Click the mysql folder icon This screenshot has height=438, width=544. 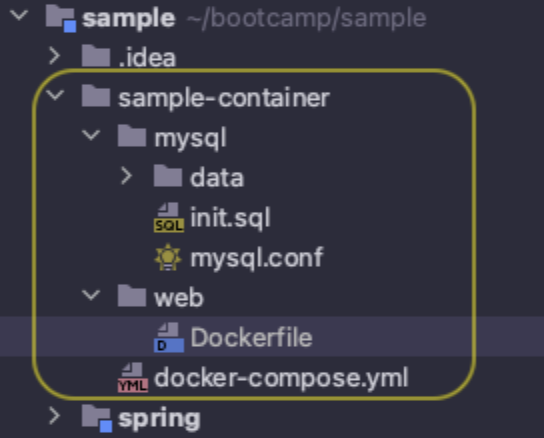131,136
